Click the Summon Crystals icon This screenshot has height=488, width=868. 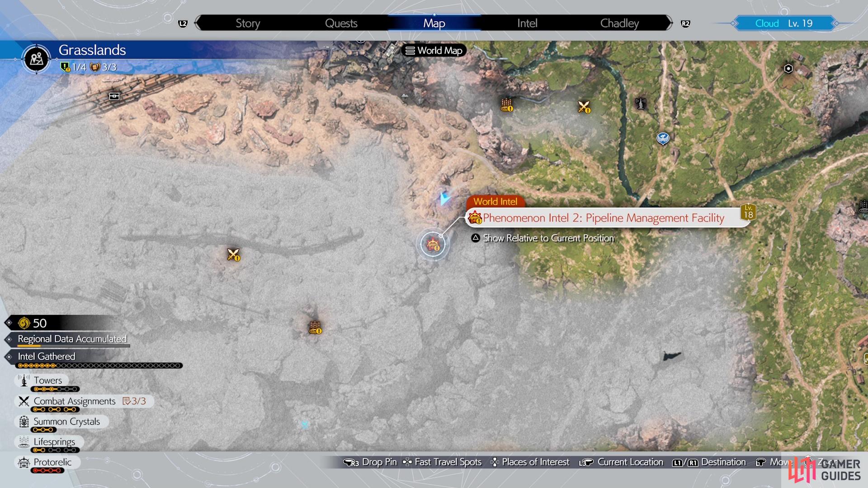(24, 421)
